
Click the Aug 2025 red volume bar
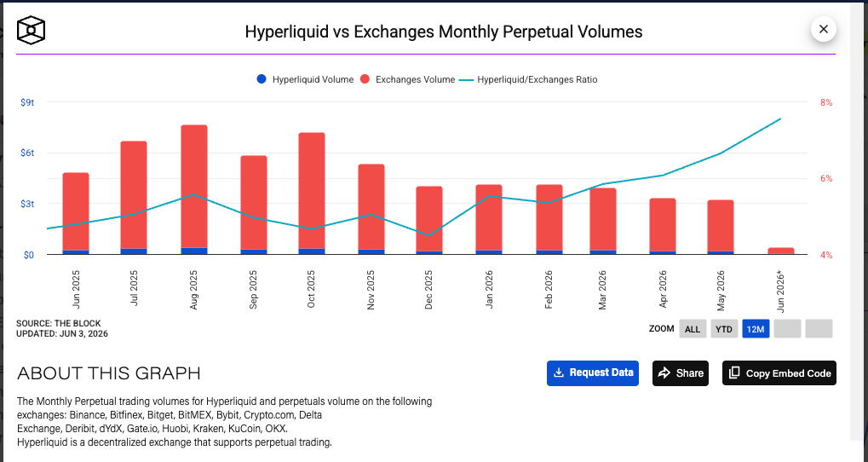[194, 186]
